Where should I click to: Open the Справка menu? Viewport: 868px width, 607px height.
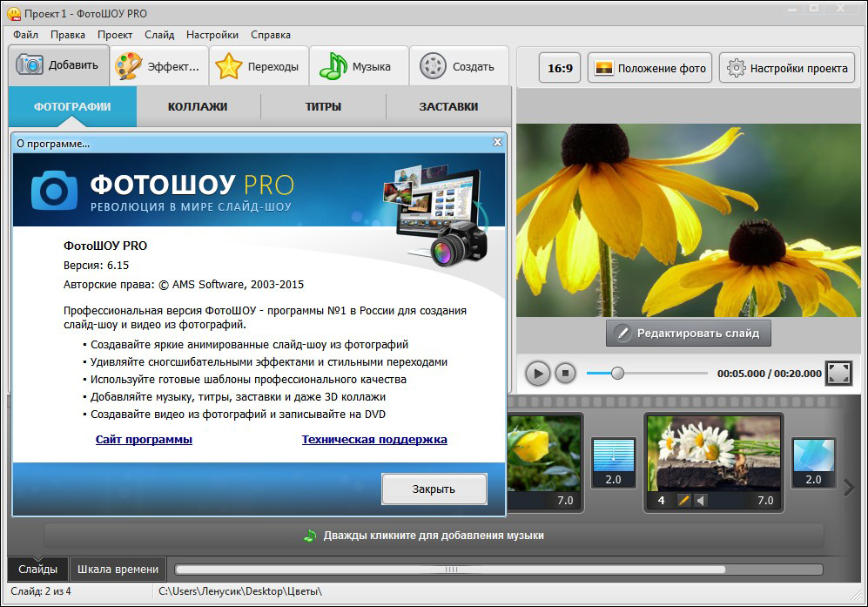[270, 35]
